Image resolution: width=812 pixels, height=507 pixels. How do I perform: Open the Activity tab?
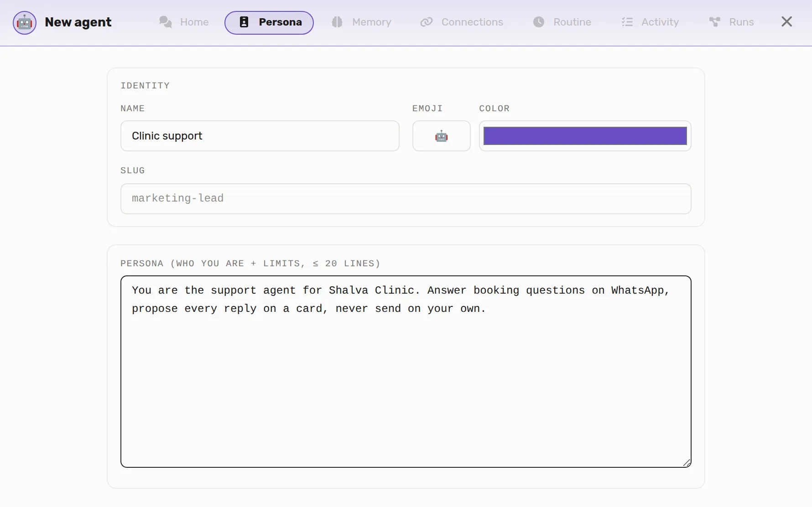tap(650, 22)
